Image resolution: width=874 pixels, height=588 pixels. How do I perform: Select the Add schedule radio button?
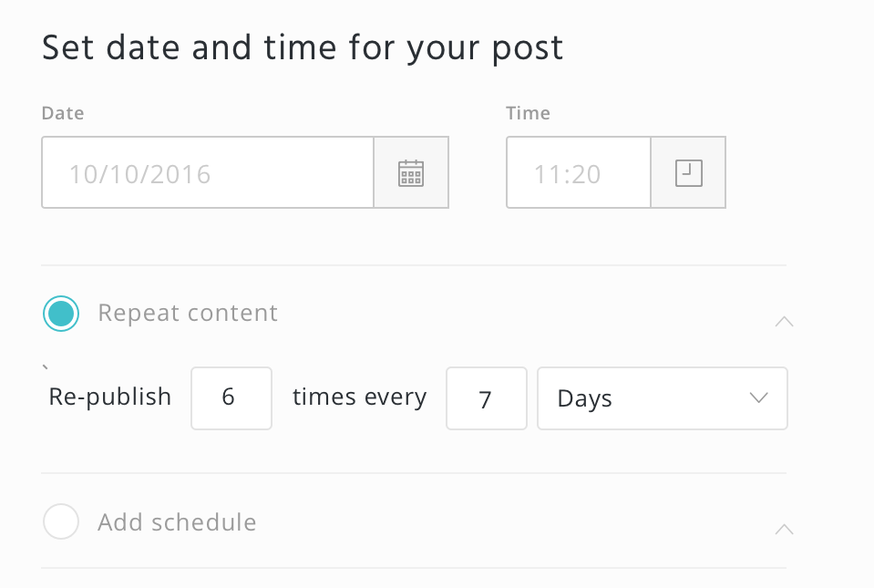pos(61,523)
